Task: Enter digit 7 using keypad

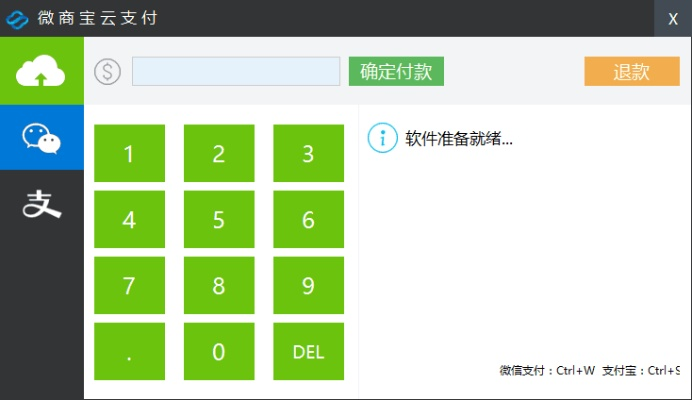Action: 129,286
